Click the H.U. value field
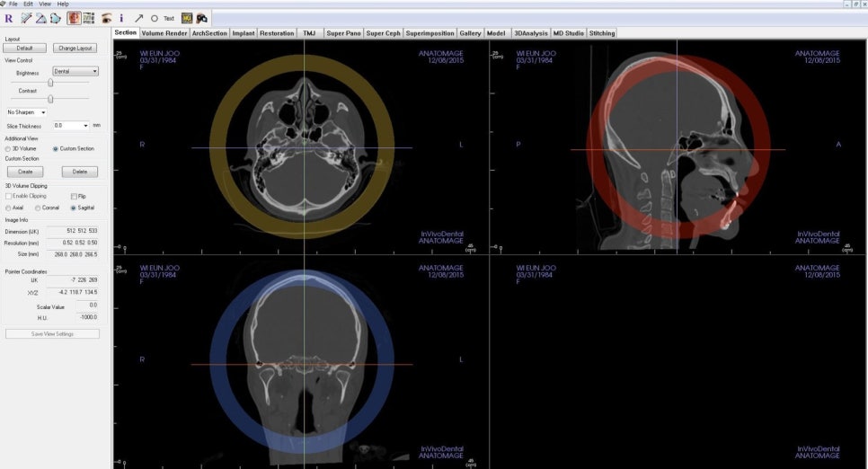Image resolution: width=868 pixels, height=469 pixels. pos(86,317)
